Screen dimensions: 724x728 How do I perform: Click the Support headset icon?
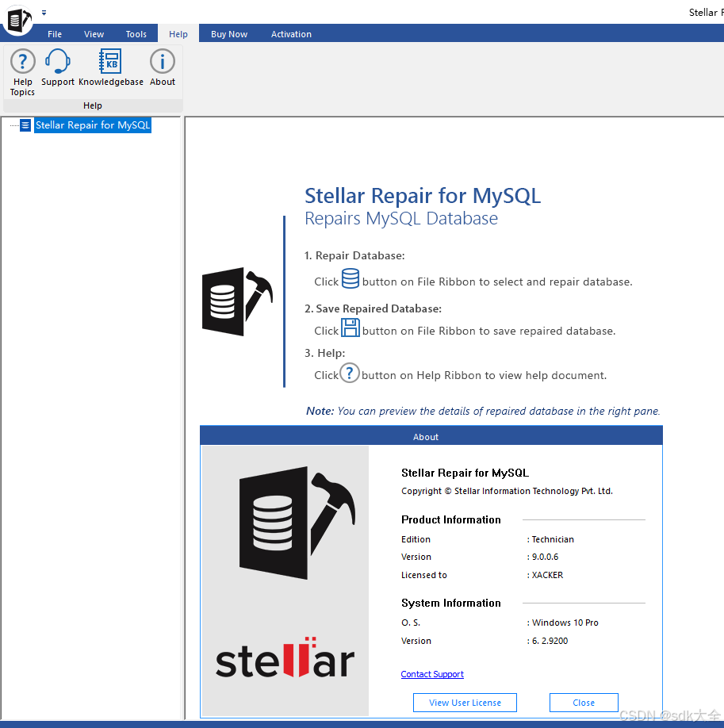point(58,61)
